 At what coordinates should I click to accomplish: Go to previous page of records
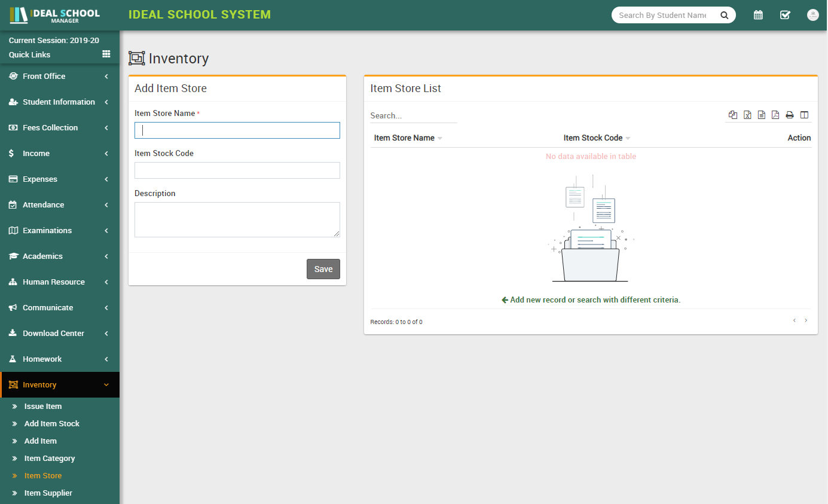[795, 320]
